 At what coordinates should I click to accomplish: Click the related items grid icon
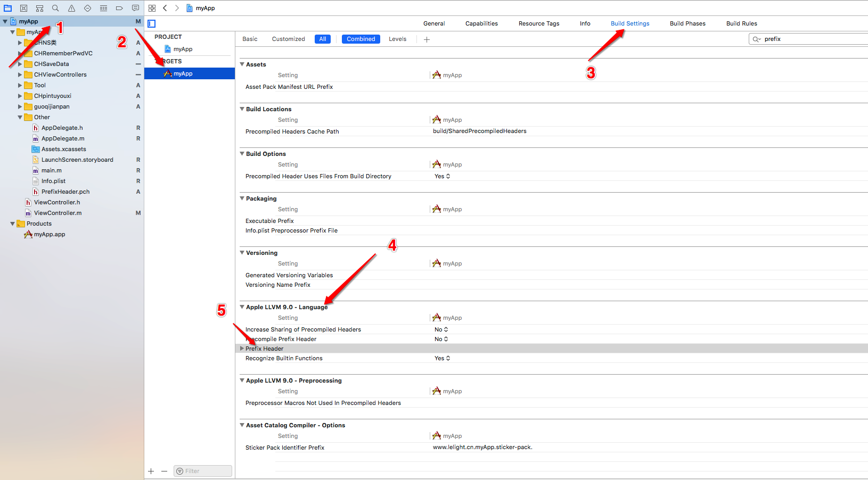tap(152, 8)
